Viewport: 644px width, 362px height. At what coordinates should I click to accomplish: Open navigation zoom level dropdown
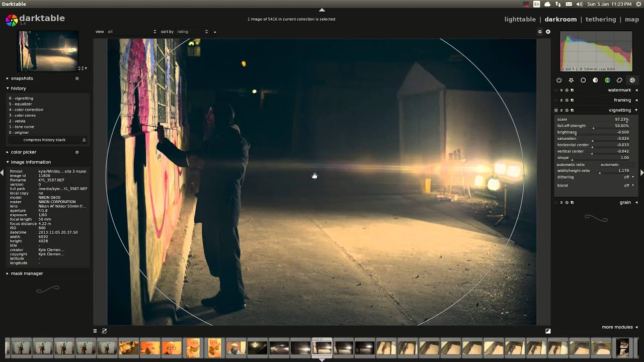(x=86, y=68)
